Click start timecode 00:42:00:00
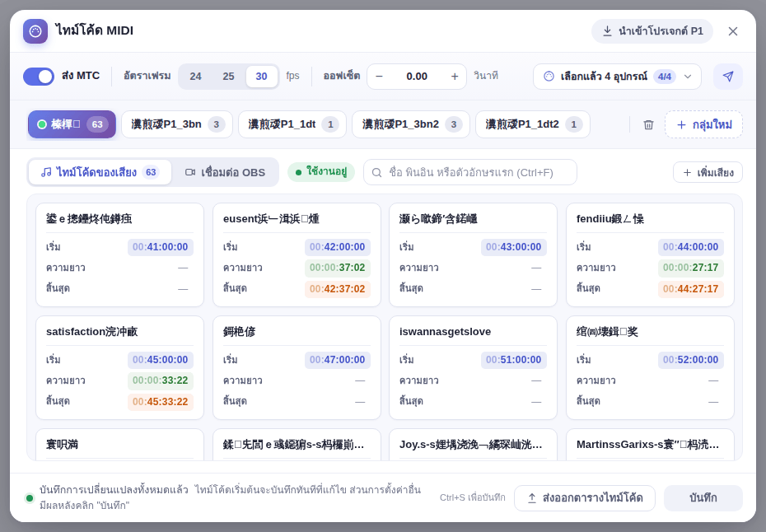The width and height of the screenshot is (766, 532). [337, 247]
